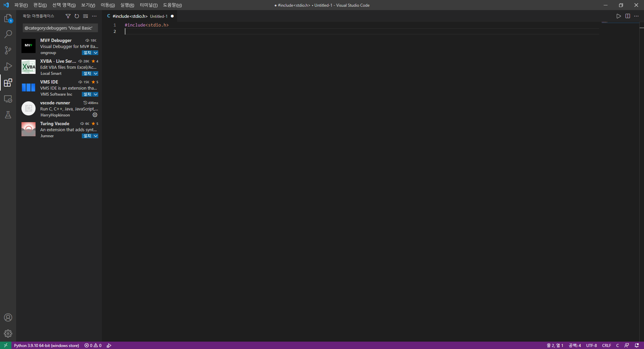The image size is (644, 349).
Task: Open the Explorer view in activity bar
Action: (8, 18)
